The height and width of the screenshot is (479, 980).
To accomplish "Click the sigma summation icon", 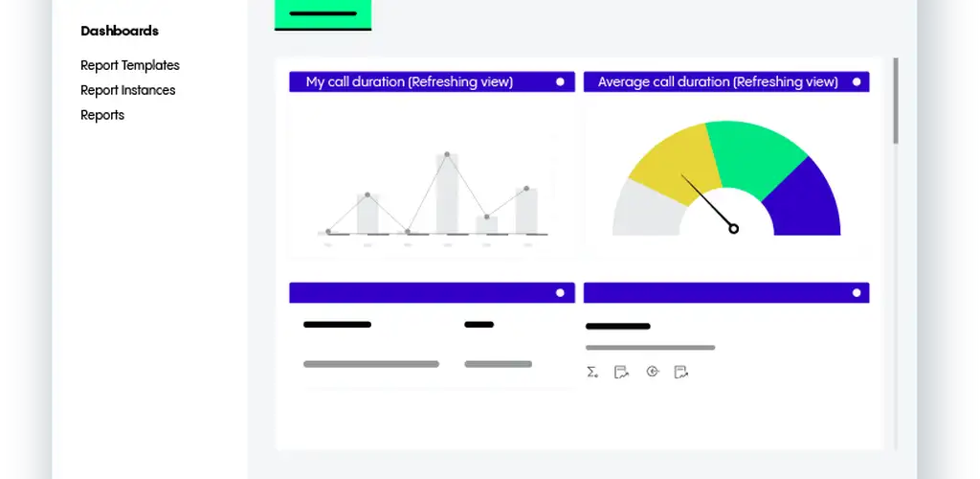I will coord(592,372).
